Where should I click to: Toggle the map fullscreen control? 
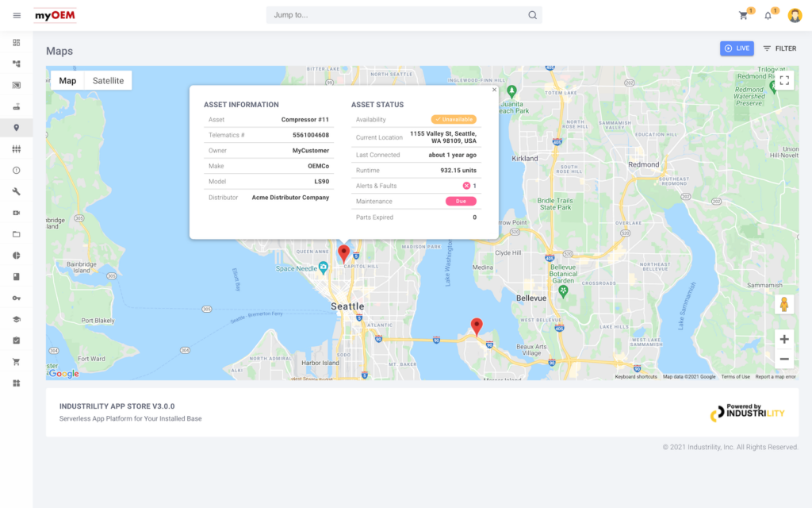(784, 80)
